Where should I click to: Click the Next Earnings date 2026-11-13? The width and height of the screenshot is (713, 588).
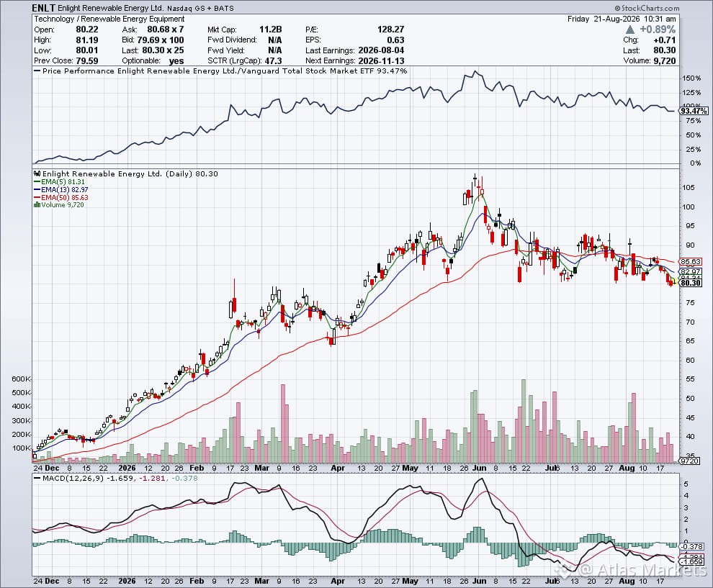pyautogui.click(x=381, y=61)
